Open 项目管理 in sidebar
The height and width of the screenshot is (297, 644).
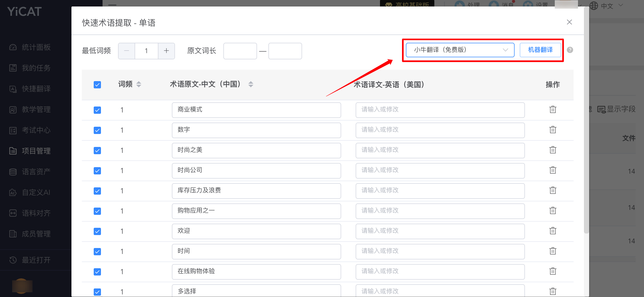[31, 151]
